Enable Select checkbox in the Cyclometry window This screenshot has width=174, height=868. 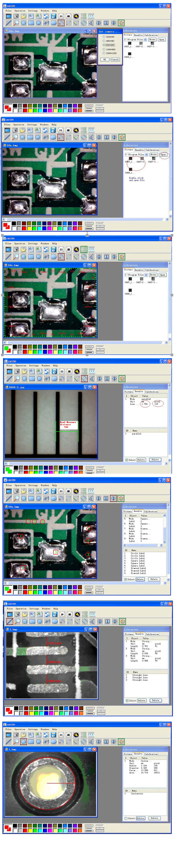(126, 818)
